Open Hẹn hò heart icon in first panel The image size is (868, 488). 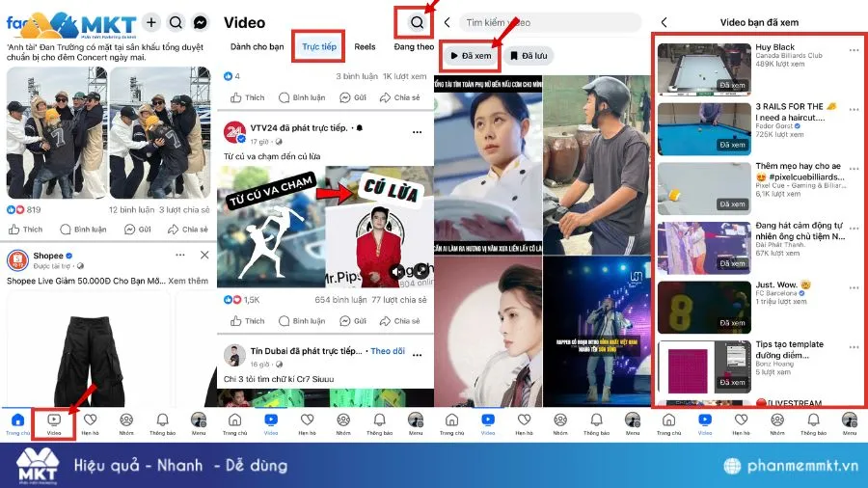[x=90, y=424]
